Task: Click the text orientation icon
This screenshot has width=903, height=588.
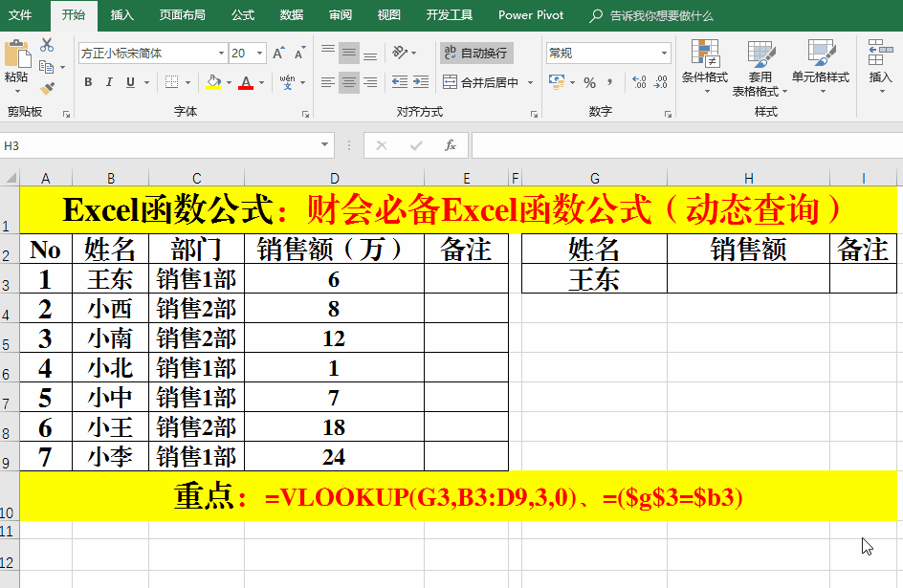Action: (400, 53)
